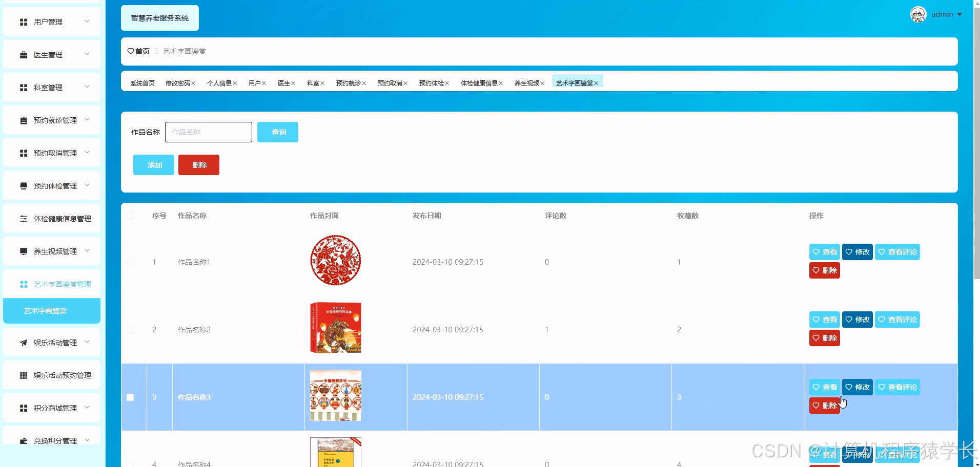This screenshot has height=467, width=980.
Task: Click 修改 for 作品名称2
Action: tap(857, 320)
